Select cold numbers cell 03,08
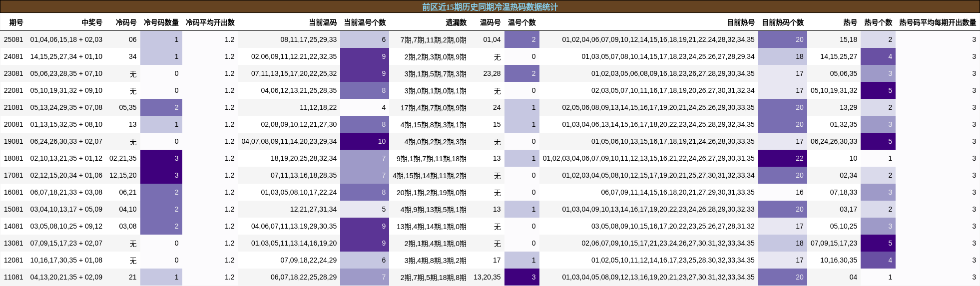This screenshot has width=980, height=286. click(x=128, y=226)
